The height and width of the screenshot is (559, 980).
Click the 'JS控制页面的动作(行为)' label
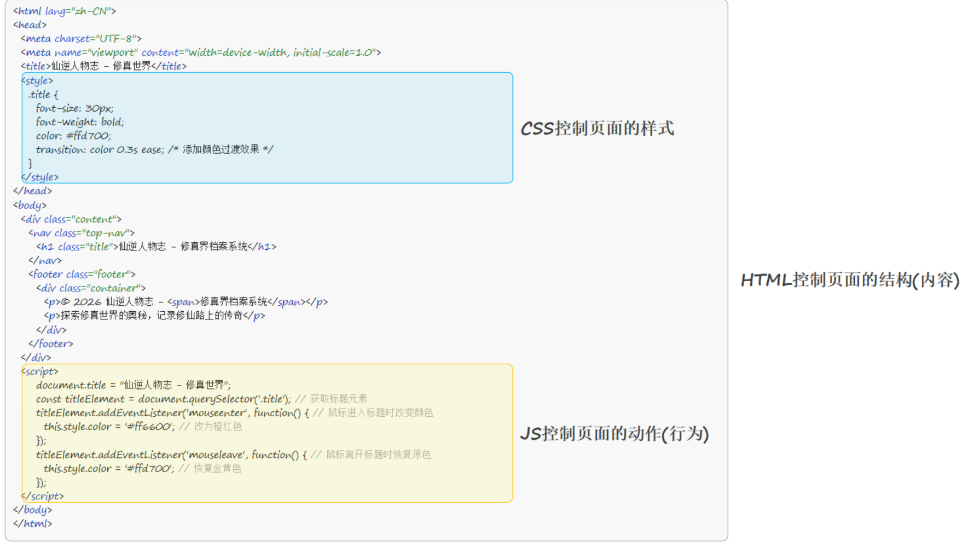point(614,434)
